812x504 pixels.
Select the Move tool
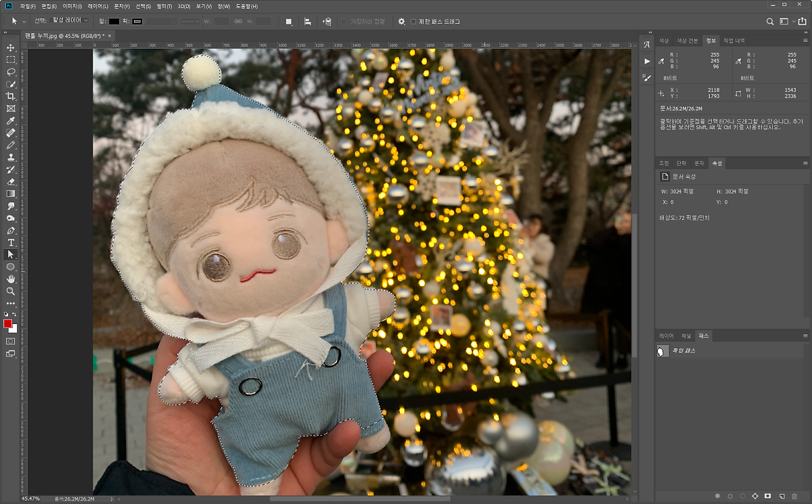[11, 47]
